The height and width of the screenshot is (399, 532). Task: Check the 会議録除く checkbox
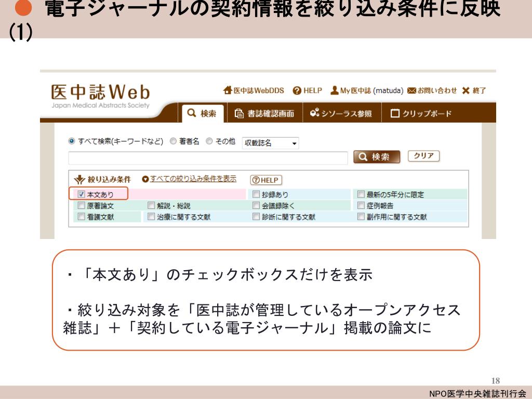coord(256,205)
